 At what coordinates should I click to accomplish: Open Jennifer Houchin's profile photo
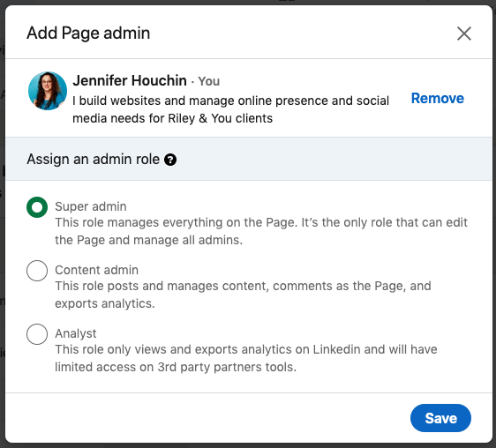tap(48, 91)
